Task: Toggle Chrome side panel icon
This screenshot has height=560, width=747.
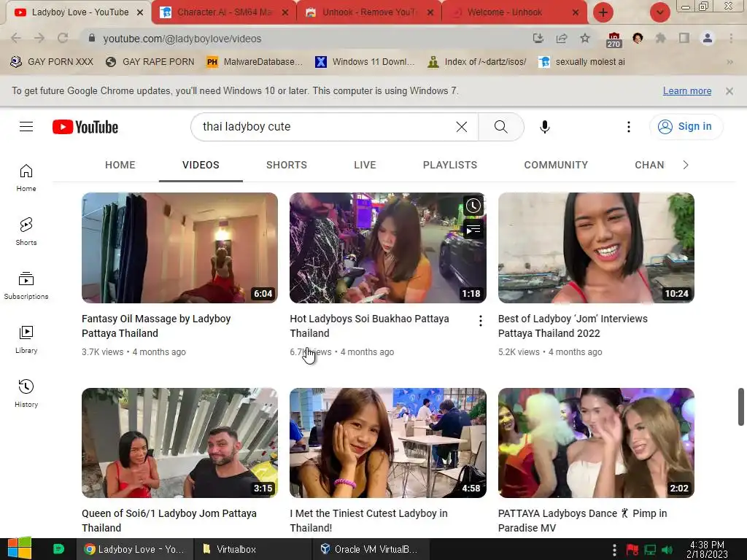Action: (x=684, y=38)
